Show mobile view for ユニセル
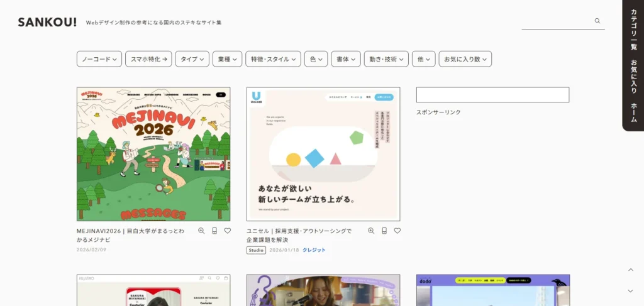 (x=384, y=231)
